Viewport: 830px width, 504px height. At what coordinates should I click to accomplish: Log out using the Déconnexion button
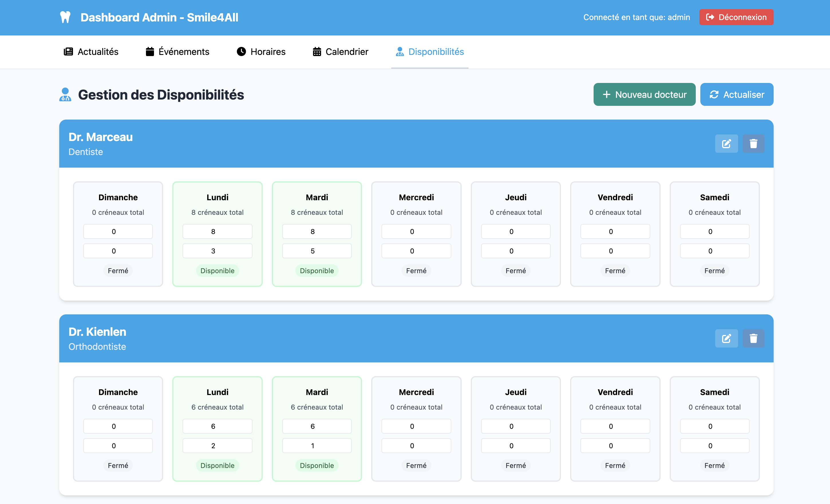[x=736, y=17]
